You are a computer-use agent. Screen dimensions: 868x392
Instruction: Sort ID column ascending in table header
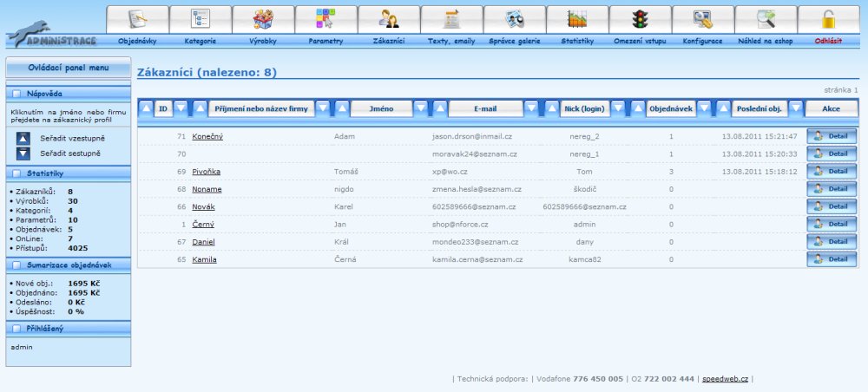[146, 108]
